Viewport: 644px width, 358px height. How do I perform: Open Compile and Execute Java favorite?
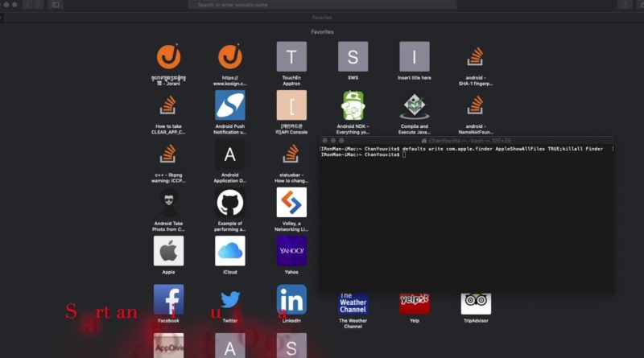point(415,105)
